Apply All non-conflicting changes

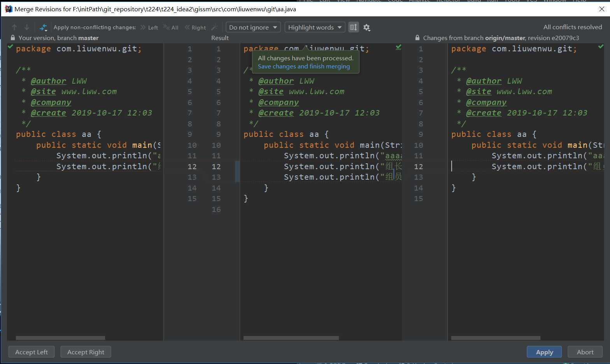coord(171,27)
